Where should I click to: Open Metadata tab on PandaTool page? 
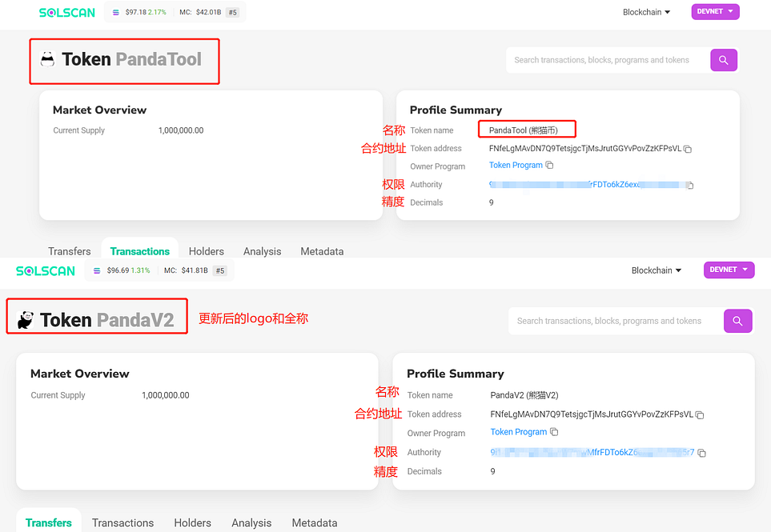point(322,251)
